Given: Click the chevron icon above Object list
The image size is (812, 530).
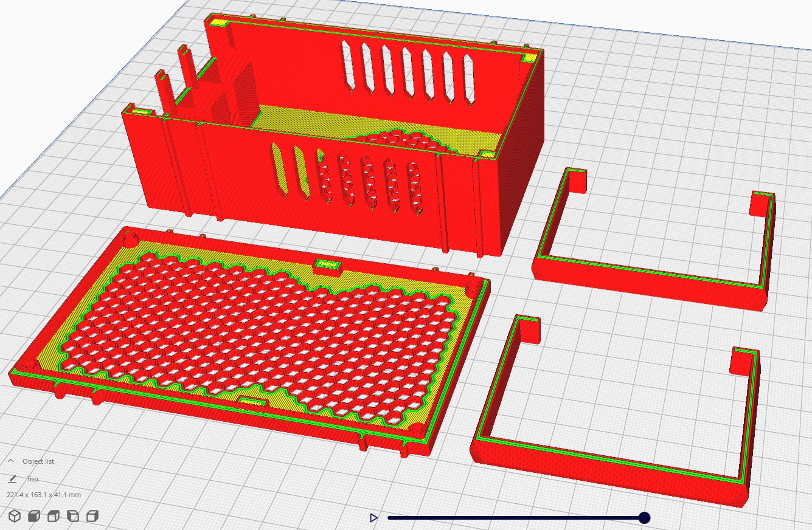Looking at the screenshot, I should (10, 461).
